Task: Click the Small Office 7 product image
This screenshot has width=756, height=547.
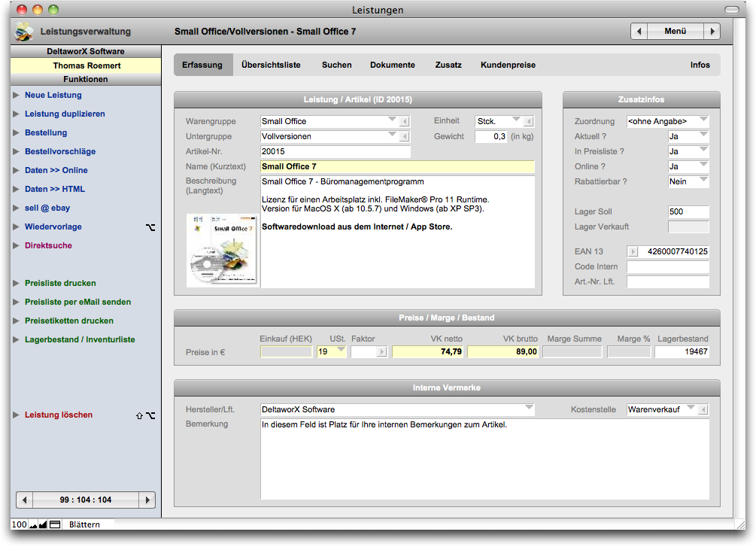Action: [x=223, y=251]
